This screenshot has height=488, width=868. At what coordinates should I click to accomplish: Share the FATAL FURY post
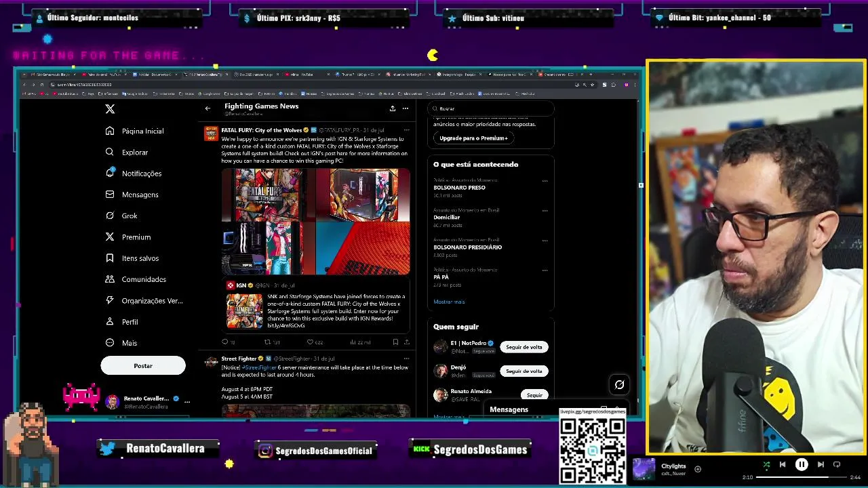(406, 342)
